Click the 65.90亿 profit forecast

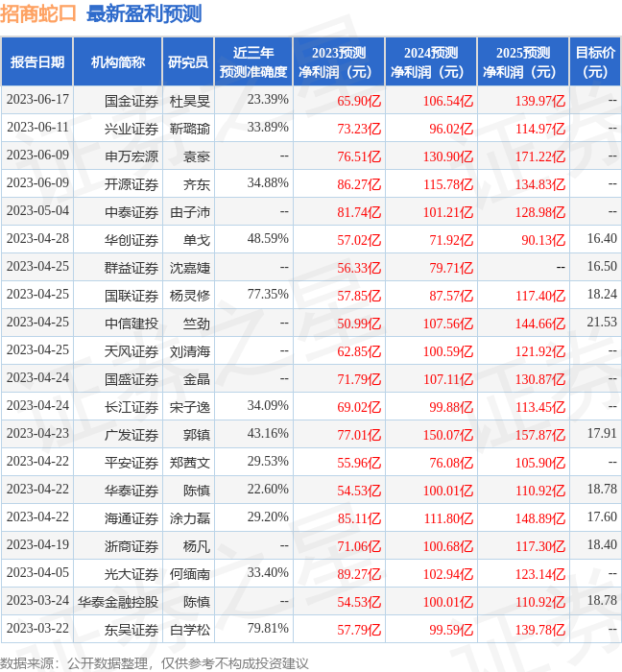coord(359,101)
